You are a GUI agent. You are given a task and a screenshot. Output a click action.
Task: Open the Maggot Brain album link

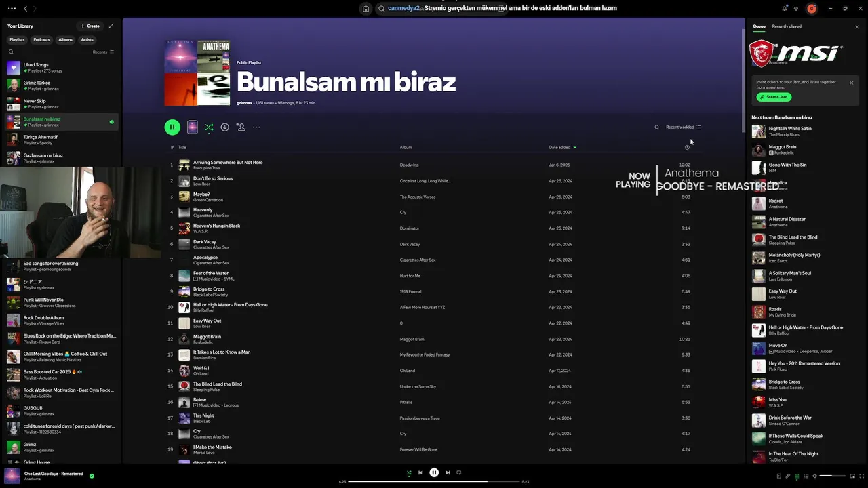point(412,339)
